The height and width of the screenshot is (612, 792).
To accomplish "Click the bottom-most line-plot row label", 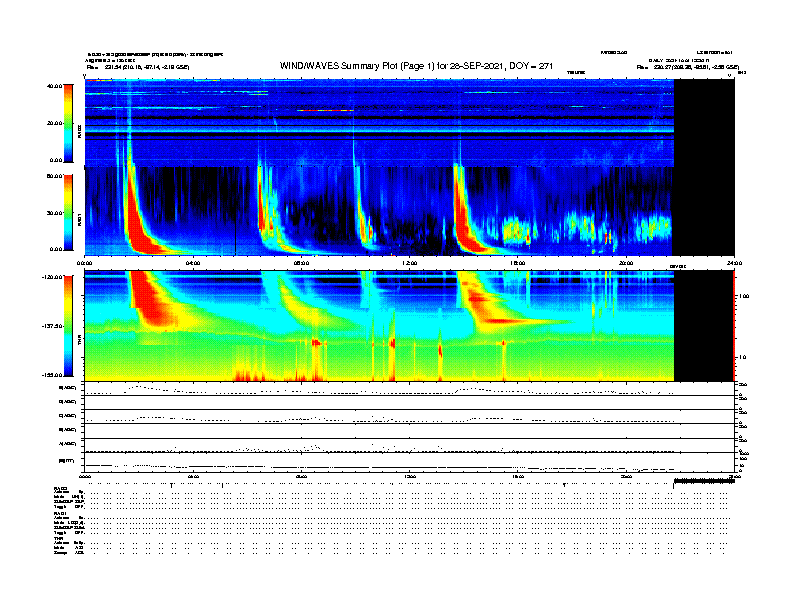I will click(x=68, y=461).
